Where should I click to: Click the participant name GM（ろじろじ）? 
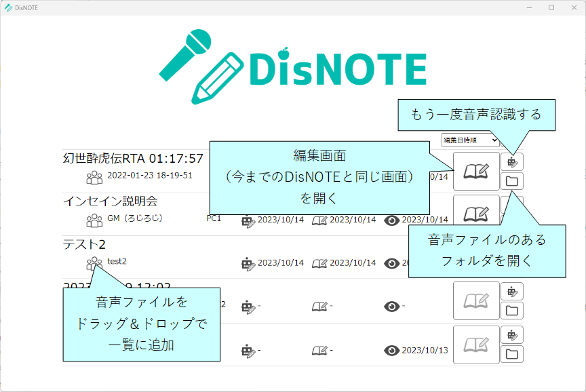pos(135,218)
